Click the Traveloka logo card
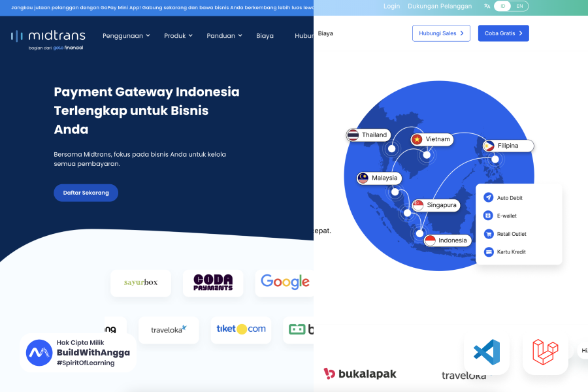The image size is (588, 392). tap(169, 331)
